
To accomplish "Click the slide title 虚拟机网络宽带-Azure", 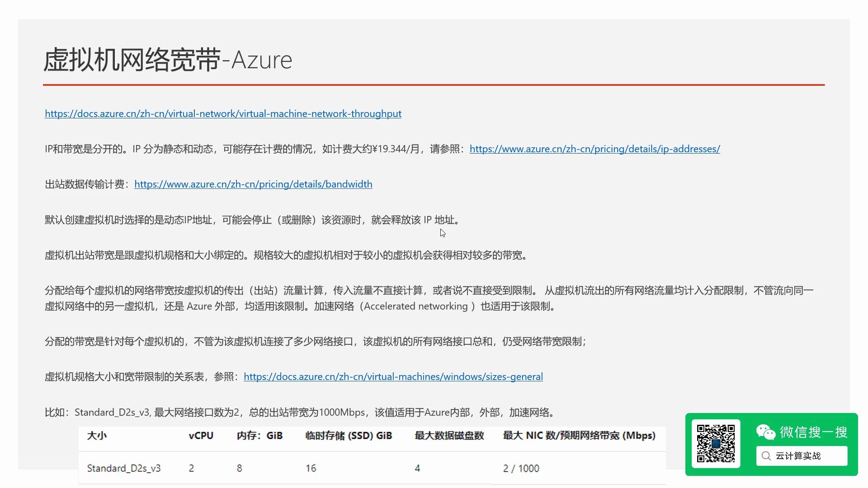I will [x=168, y=60].
